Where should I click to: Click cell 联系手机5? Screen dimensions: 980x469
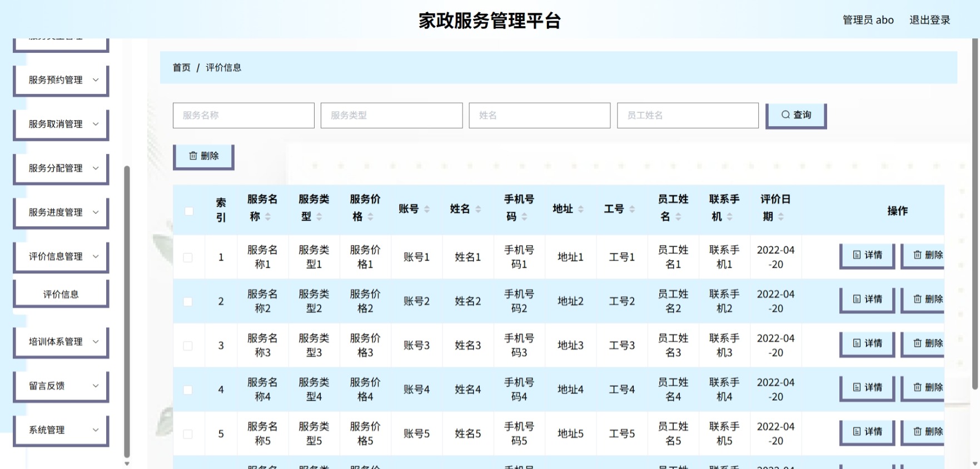tap(724, 433)
